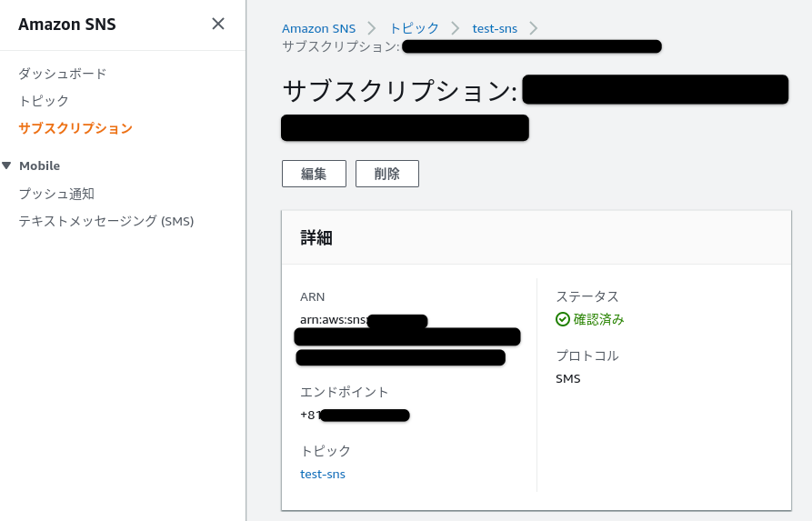
Task: Open テキストメッセージング (SMS) page
Action: coord(106,221)
